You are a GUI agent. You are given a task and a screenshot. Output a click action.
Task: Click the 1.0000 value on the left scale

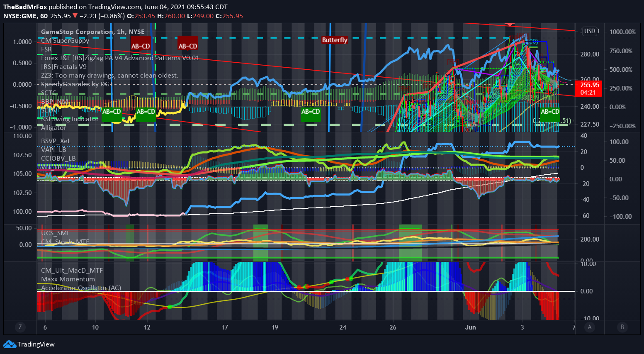[22, 42]
